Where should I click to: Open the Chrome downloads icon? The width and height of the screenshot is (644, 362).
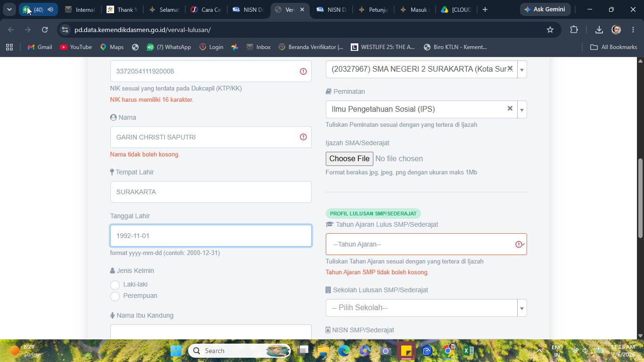[599, 30]
